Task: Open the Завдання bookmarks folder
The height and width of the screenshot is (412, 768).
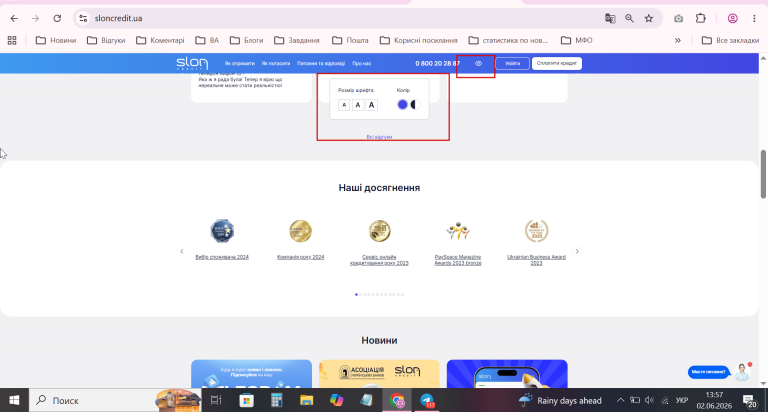Action: (x=297, y=40)
